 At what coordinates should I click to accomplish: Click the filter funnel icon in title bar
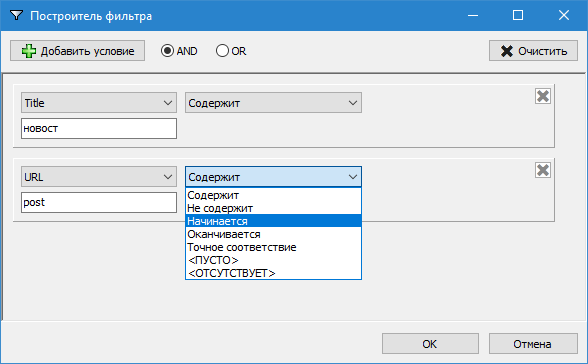coord(16,15)
